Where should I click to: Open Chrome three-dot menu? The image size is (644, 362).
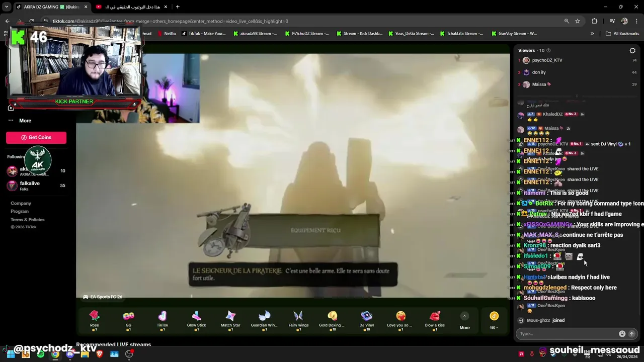pos(636,21)
